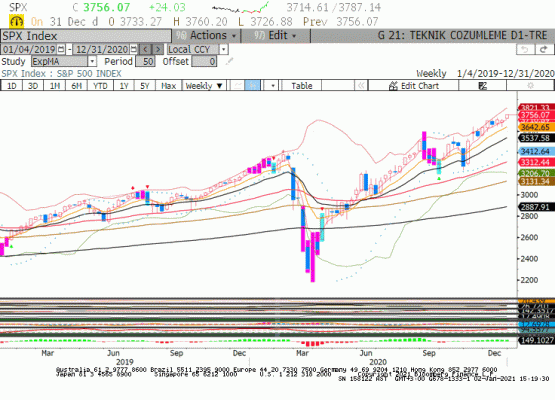555x400 pixels.
Task: Step the date range forward
Action: click(158, 49)
